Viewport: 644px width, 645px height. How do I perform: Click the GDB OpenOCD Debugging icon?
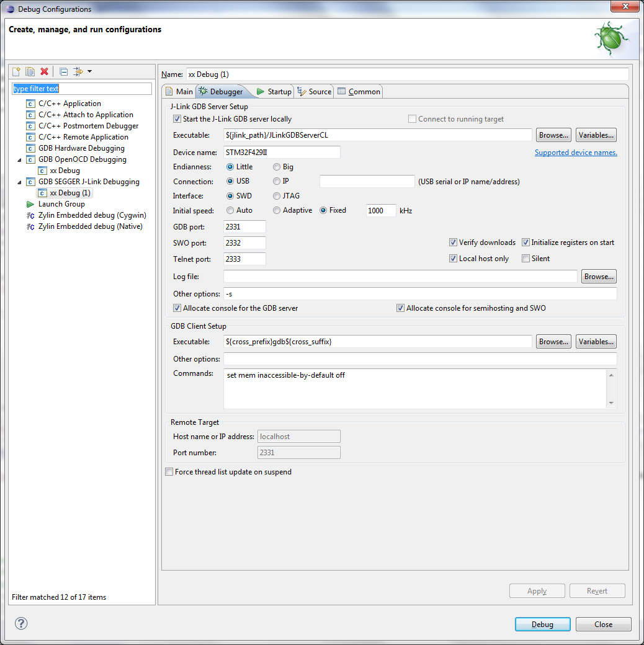click(x=30, y=159)
